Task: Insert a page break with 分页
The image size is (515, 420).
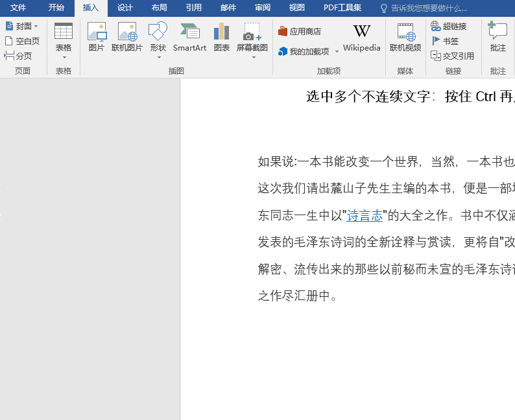Action: pos(18,56)
